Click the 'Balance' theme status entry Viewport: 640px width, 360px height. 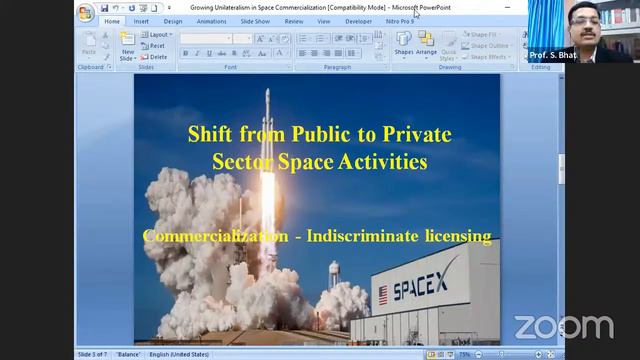coord(128,354)
